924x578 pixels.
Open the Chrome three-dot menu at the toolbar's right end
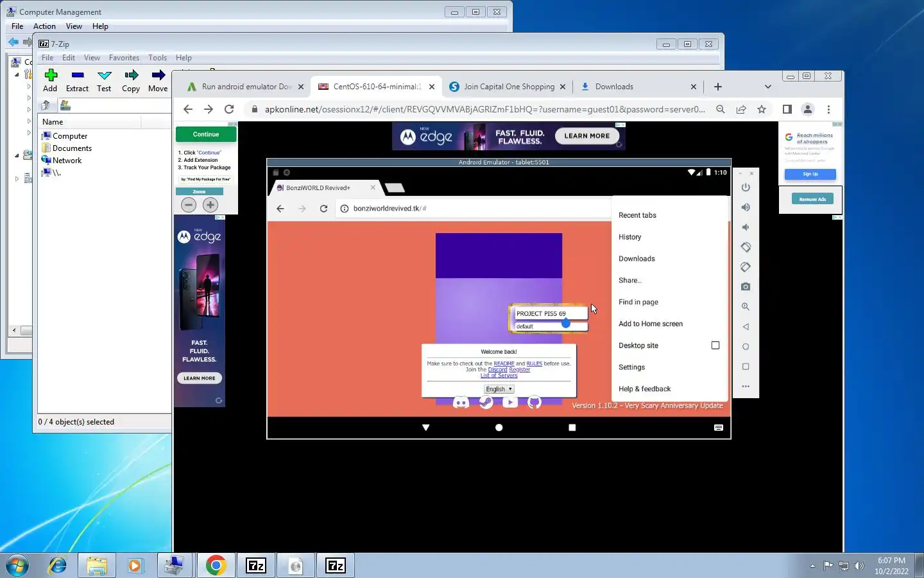828,109
